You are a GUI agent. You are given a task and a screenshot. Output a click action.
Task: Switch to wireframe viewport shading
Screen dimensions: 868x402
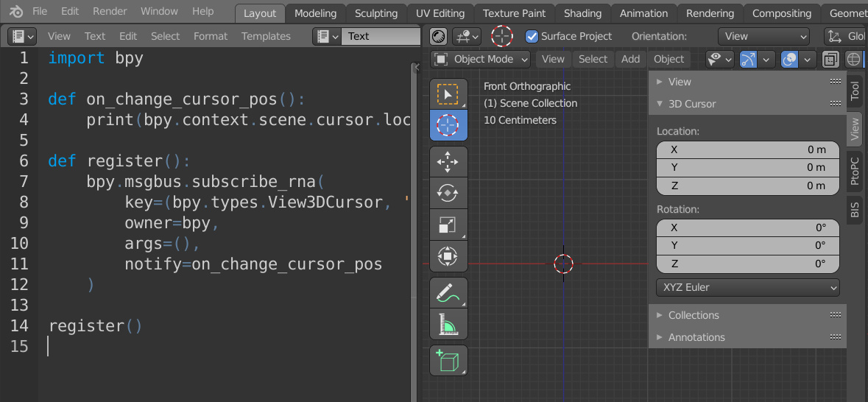coord(854,59)
